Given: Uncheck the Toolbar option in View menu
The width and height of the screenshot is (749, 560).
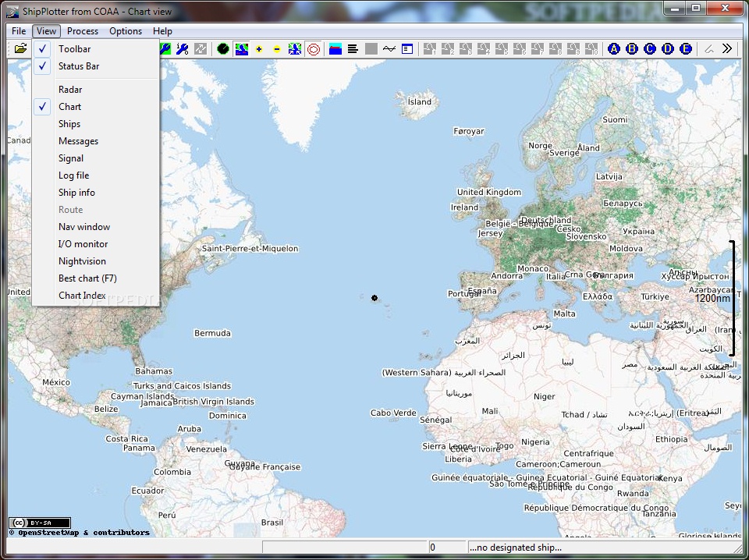Looking at the screenshot, I should [95, 48].
